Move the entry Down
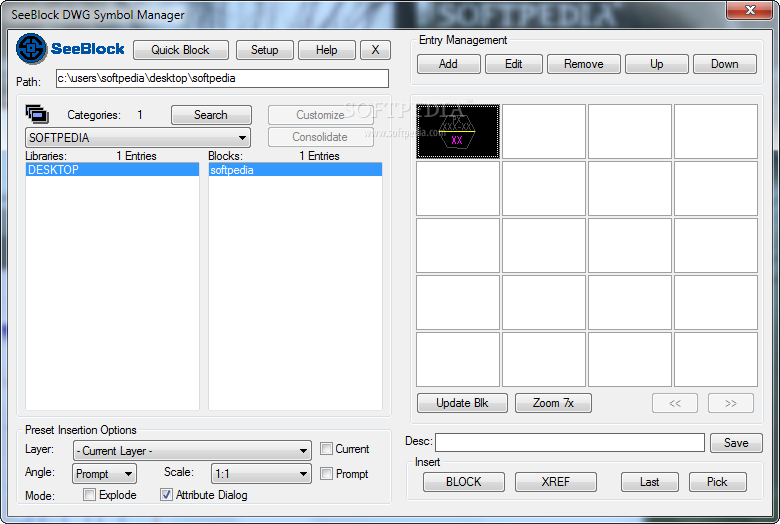Screen dimensions: 780x524 tap(725, 64)
